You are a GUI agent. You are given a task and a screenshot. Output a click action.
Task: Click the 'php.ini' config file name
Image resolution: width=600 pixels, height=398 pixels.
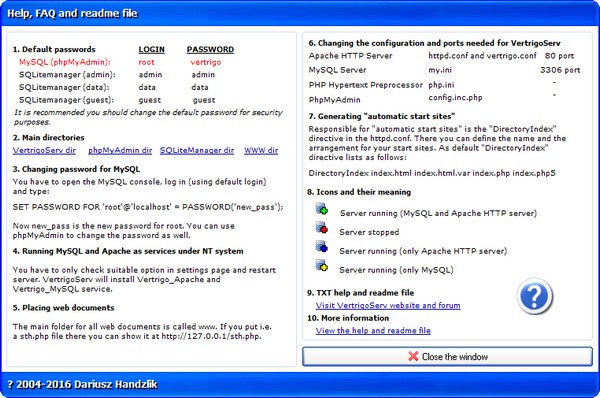441,85
